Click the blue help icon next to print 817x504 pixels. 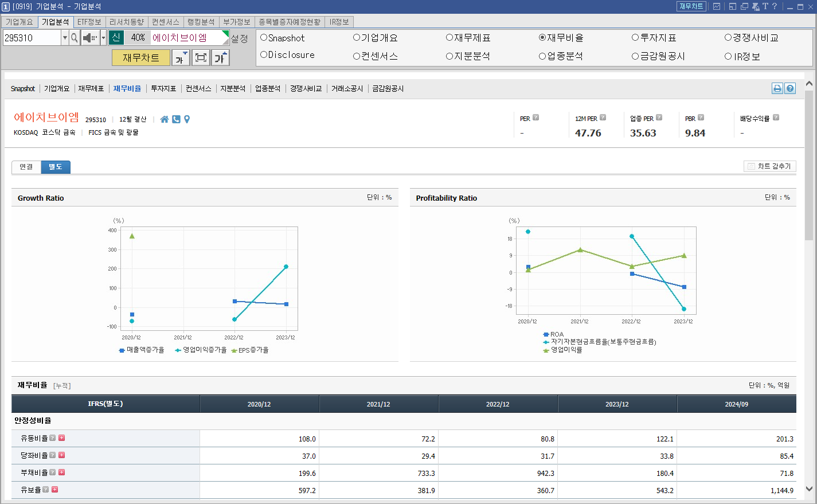790,88
